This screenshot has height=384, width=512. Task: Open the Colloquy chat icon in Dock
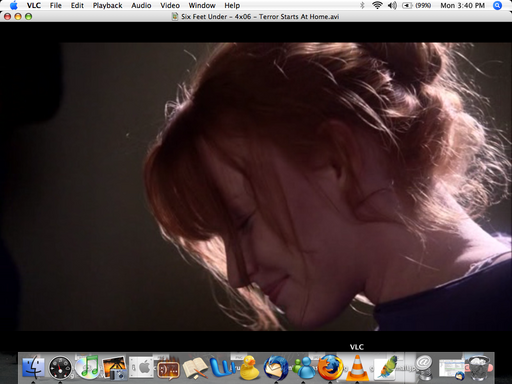(x=168, y=369)
